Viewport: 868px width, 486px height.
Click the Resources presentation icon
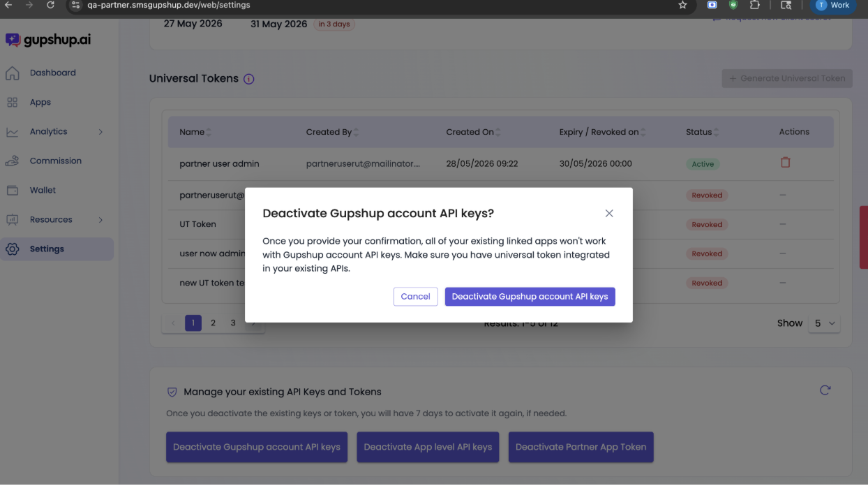[12, 219]
